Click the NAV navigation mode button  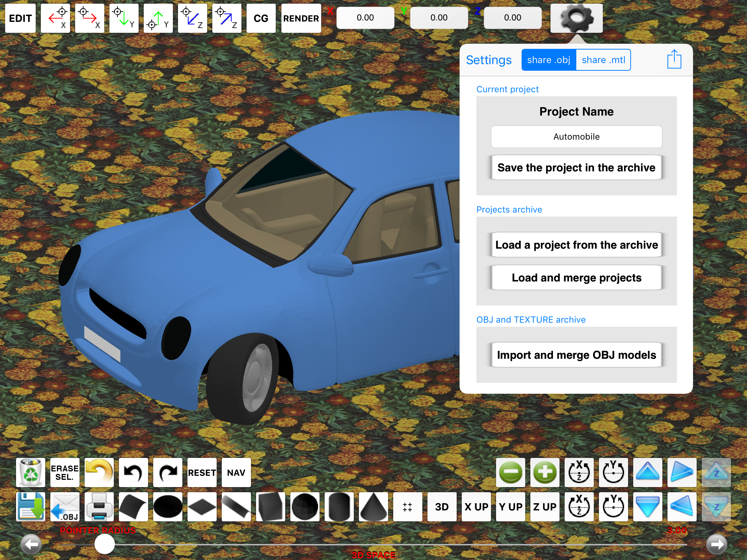pos(235,473)
